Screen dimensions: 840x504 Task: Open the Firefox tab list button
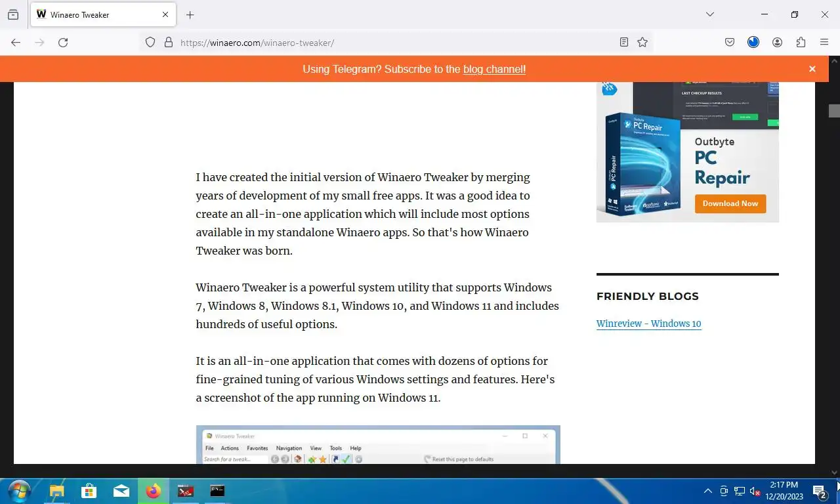click(13, 14)
